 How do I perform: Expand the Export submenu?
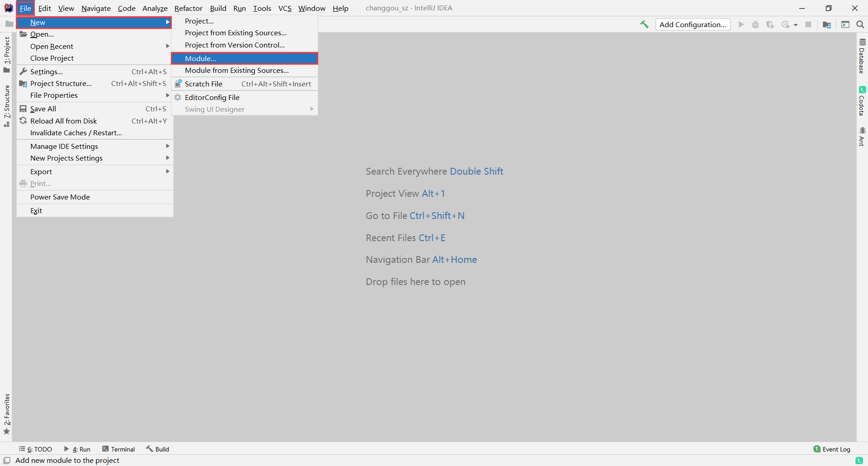[x=94, y=171]
